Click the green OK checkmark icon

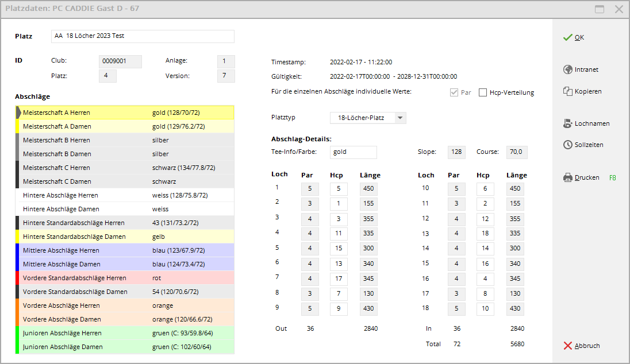pos(567,37)
